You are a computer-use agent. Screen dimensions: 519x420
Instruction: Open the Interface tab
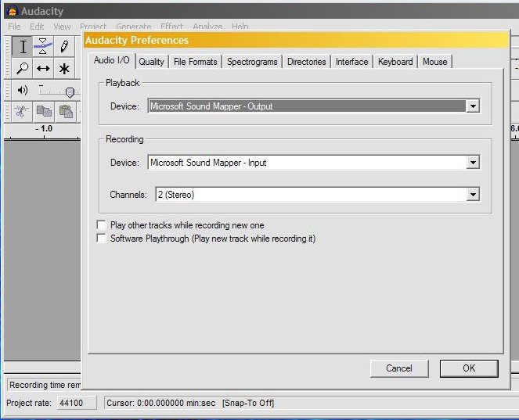(351, 62)
